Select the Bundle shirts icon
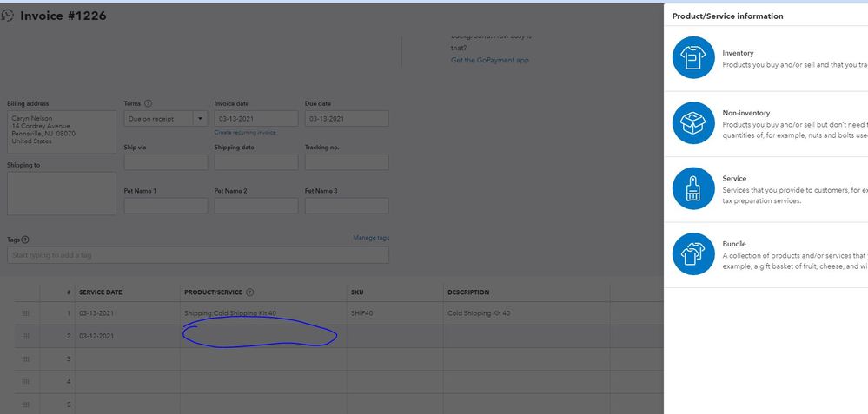 693,253
